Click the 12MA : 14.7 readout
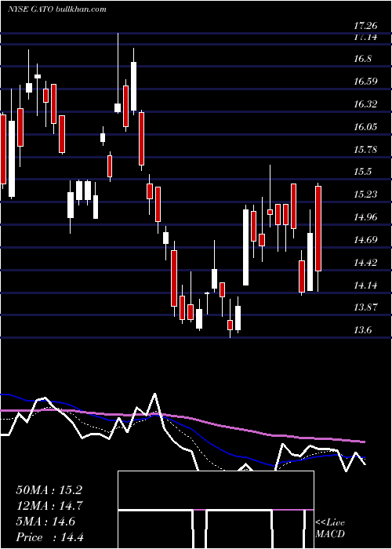Image resolution: width=392 pixels, height=549 pixels. [x=49, y=506]
